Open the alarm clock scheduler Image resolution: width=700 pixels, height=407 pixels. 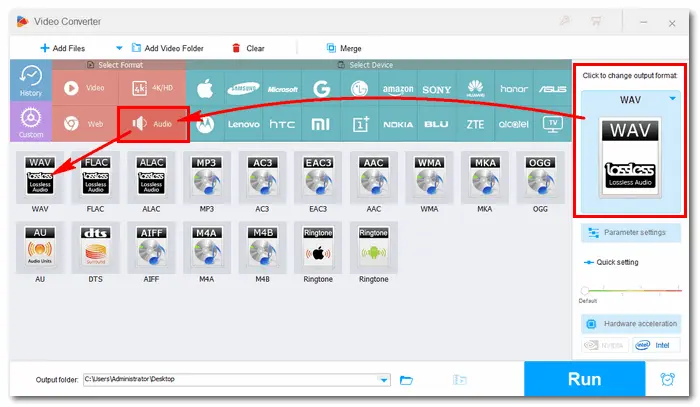click(667, 379)
